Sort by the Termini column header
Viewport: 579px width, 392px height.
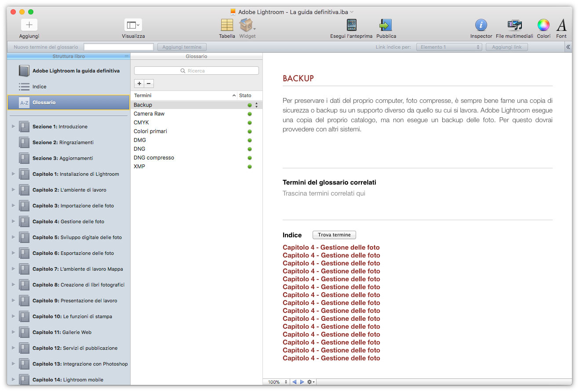point(184,95)
